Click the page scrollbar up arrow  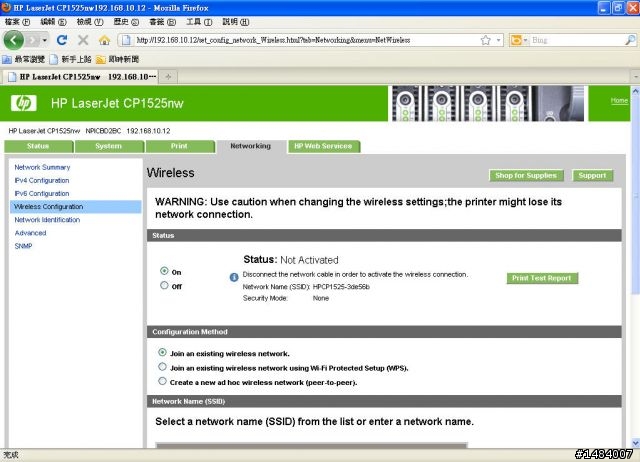(x=635, y=91)
